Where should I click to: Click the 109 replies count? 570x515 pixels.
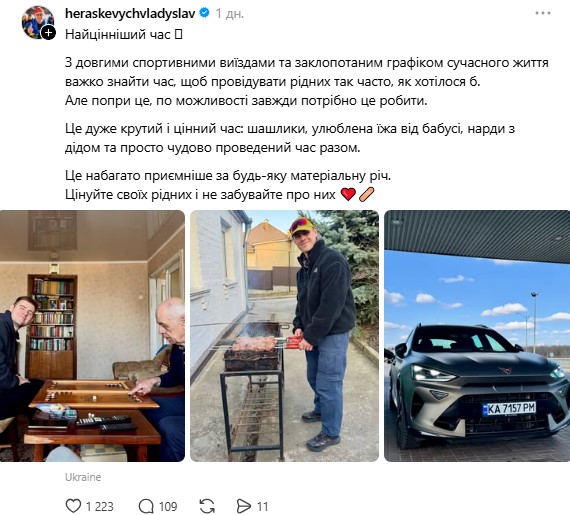click(x=168, y=506)
